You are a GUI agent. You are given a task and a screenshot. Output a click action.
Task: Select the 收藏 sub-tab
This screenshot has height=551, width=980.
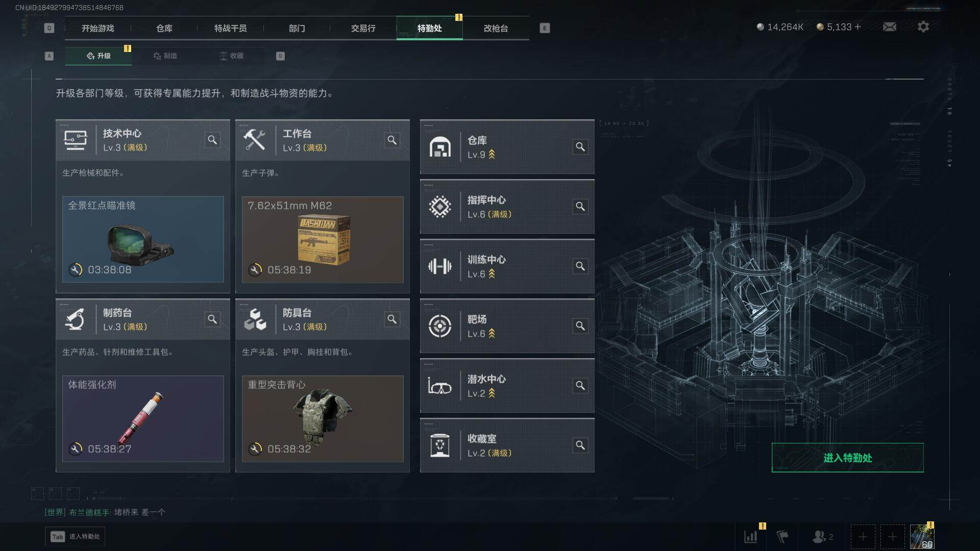point(231,56)
